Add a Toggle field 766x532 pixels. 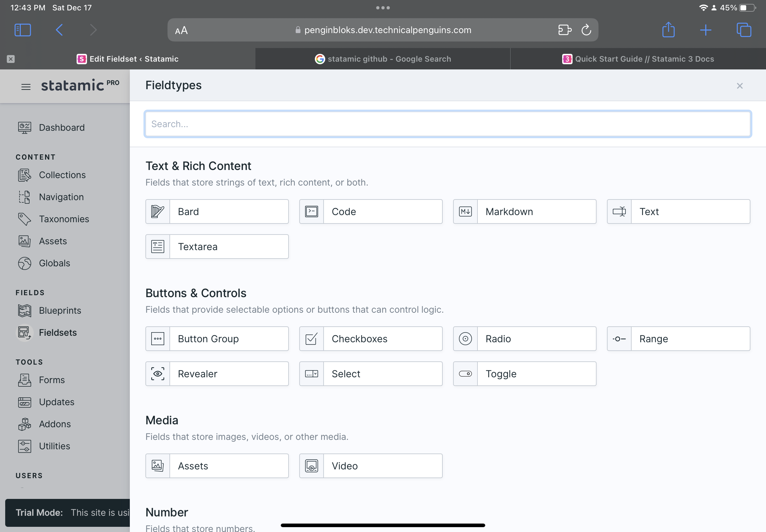point(525,374)
